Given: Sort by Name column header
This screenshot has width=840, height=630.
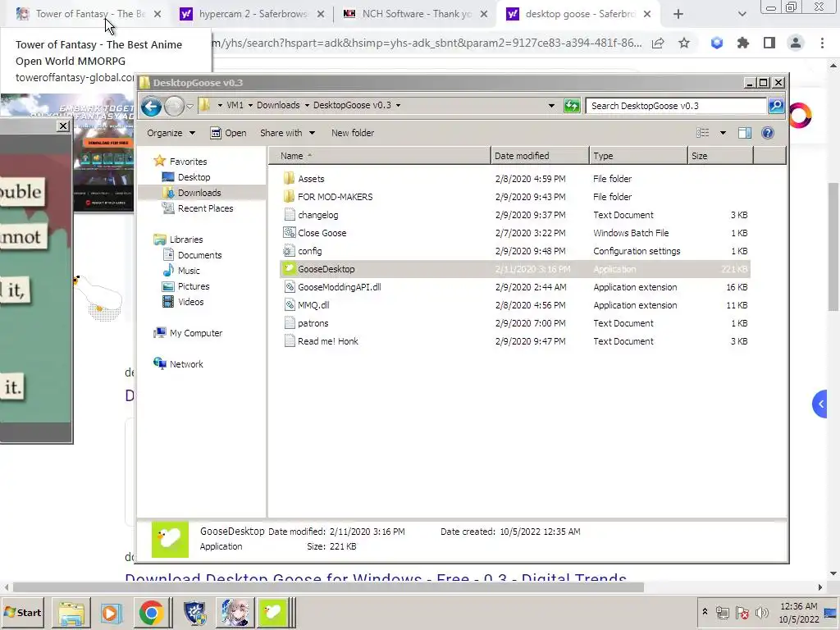Looking at the screenshot, I should (x=379, y=156).
